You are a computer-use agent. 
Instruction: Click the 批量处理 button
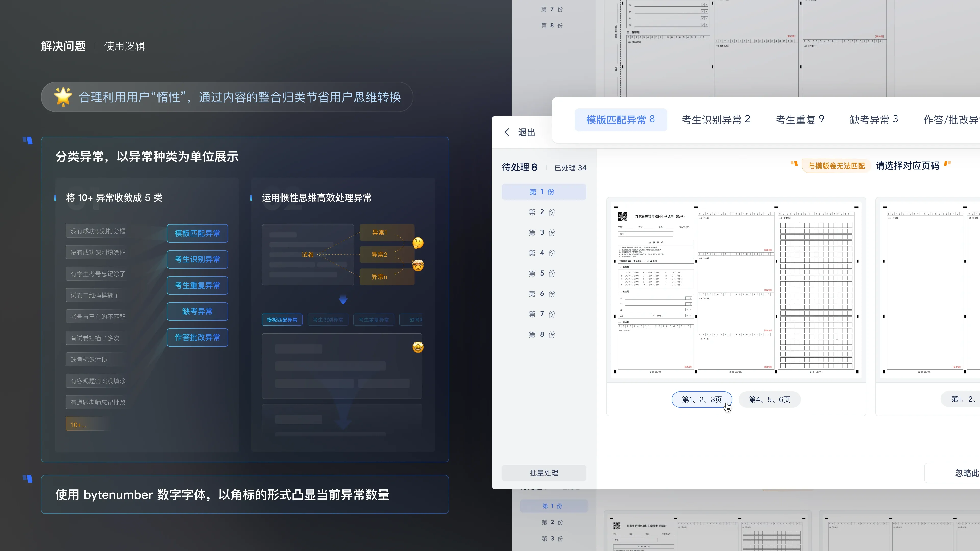point(544,473)
